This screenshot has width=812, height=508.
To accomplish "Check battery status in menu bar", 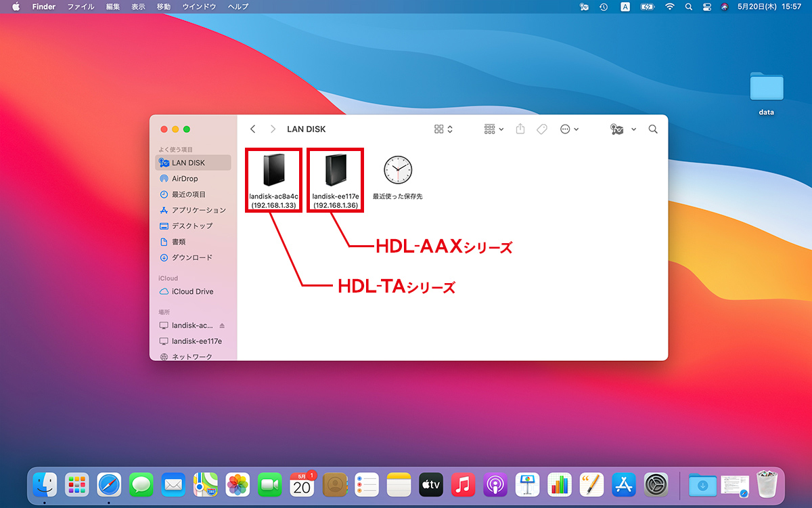I will (647, 6).
